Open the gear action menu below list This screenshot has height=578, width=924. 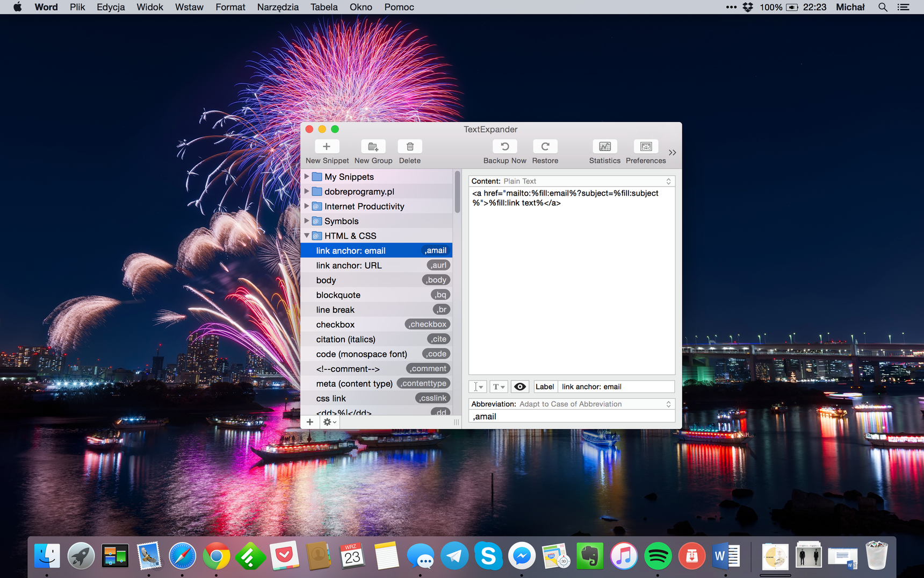[329, 422]
